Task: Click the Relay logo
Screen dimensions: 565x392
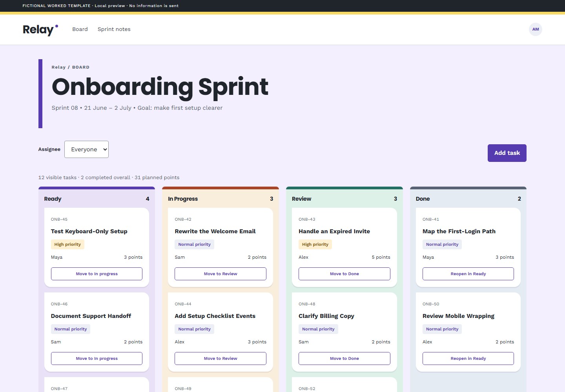Action: click(40, 30)
